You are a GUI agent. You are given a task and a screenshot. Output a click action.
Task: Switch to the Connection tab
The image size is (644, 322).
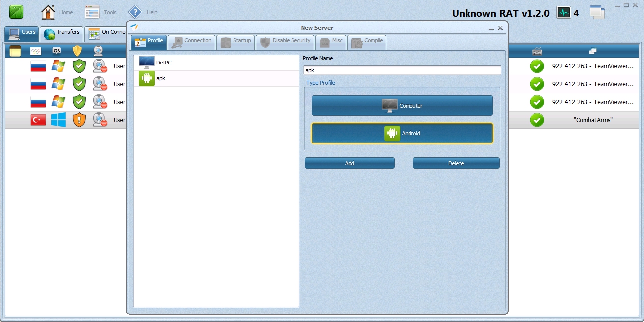(191, 41)
